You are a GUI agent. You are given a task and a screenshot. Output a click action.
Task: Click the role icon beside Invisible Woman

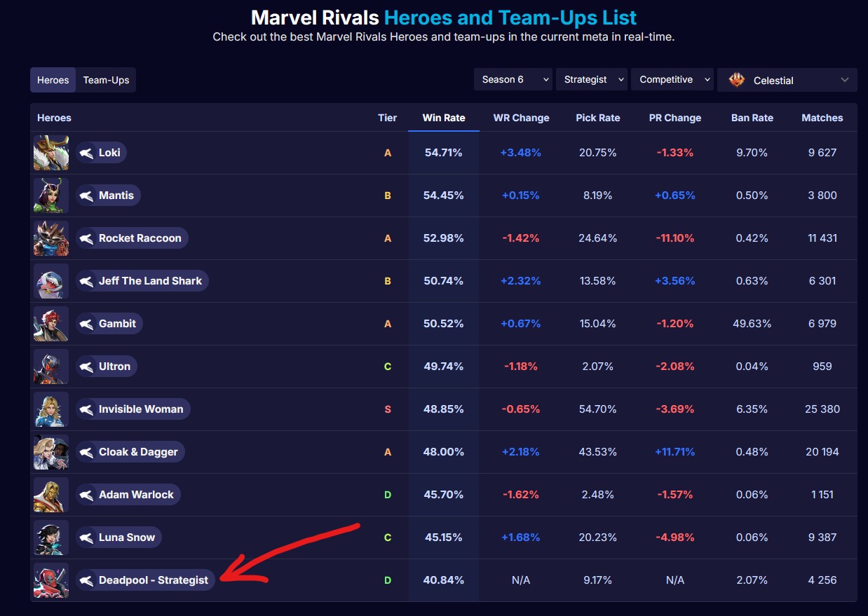coord(86,409)
